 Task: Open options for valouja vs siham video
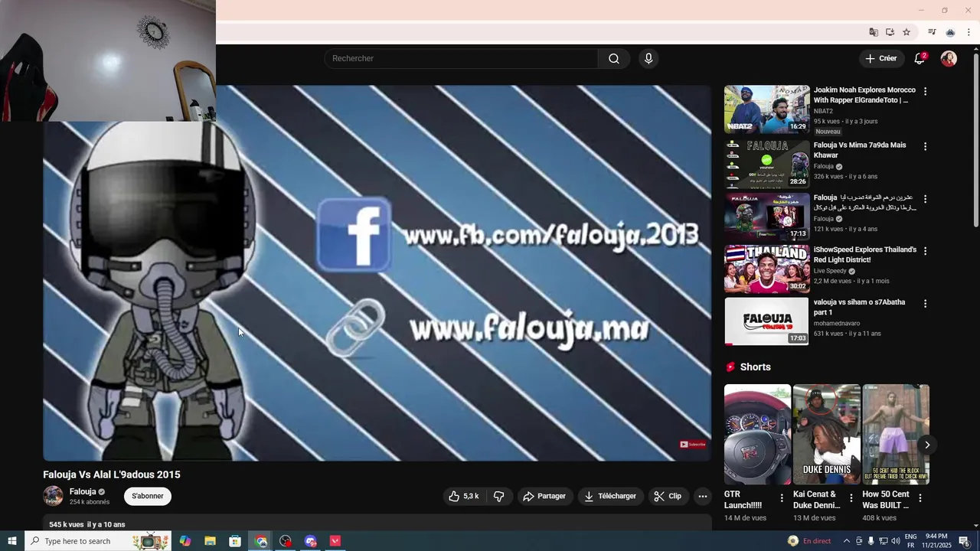click(925, 304)
